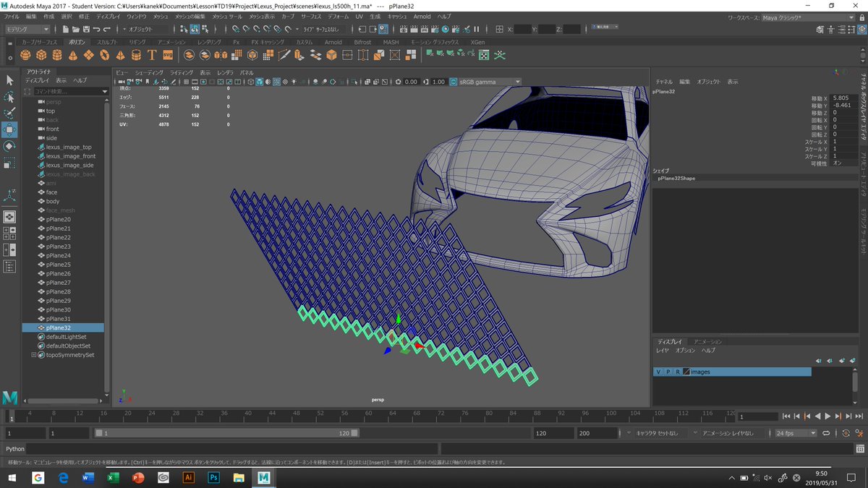Screen dimensions: 868x488
Task: Expand the topoSymmetrySet node
Action: click(x=33, y=355)
